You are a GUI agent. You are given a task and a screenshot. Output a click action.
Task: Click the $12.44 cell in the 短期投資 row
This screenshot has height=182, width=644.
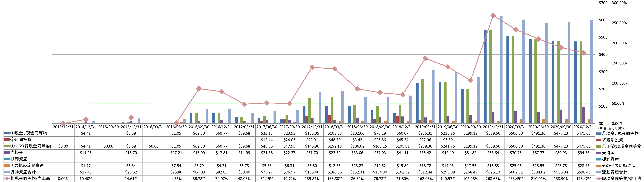267,140
